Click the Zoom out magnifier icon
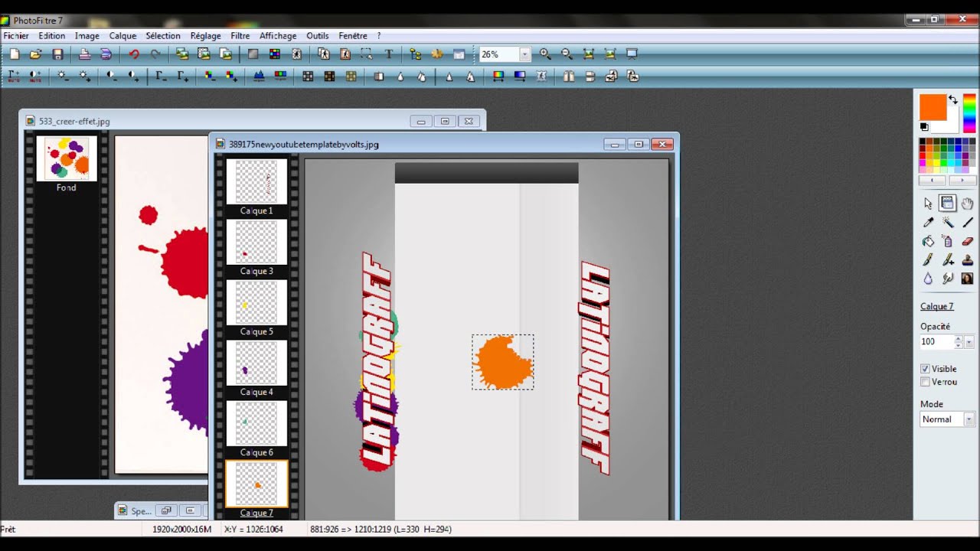Screen dimensions: 980x551 click(x=567, y=54)
